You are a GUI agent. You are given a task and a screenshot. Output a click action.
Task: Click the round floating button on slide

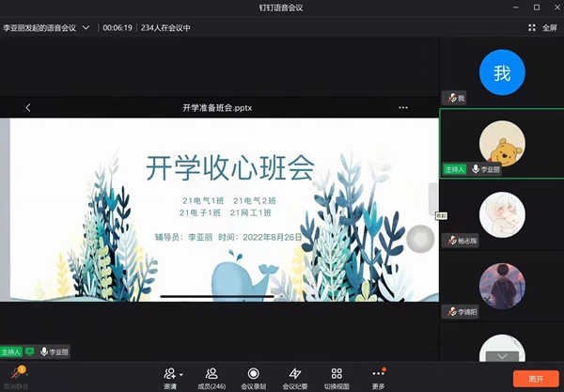[419, 240]
